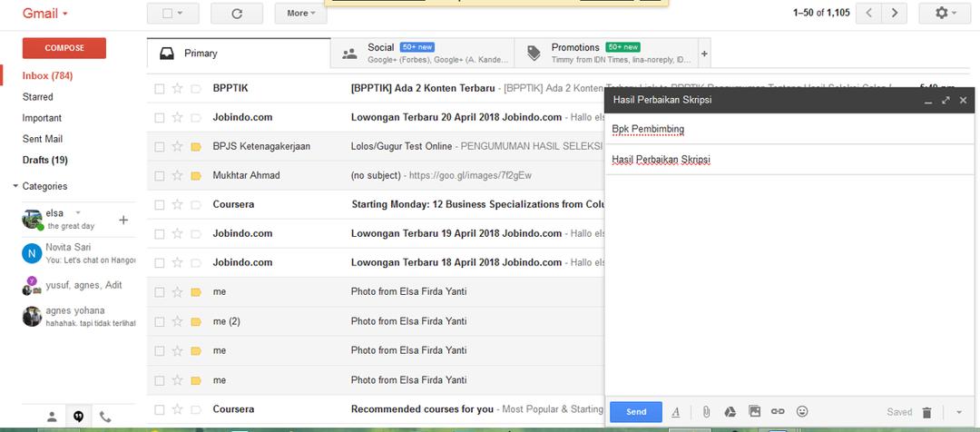980x432 pixels.
Task: Attach files using the paperclip icon
Action: (706, 412)
